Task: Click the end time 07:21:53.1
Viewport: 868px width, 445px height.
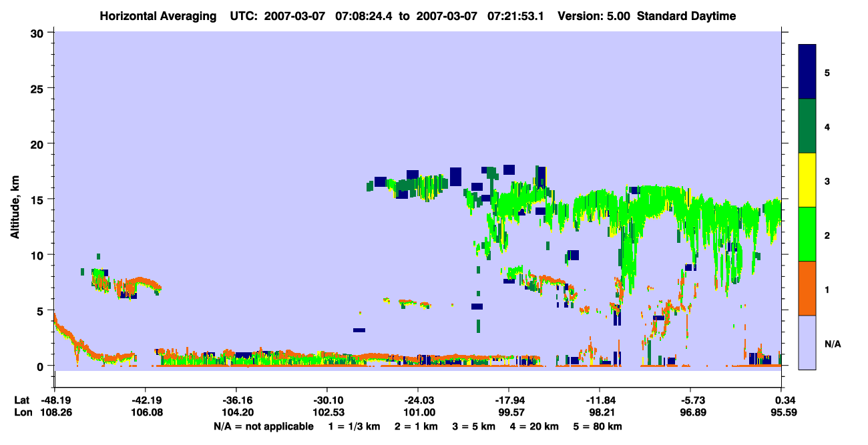Action: pos(515,16)
